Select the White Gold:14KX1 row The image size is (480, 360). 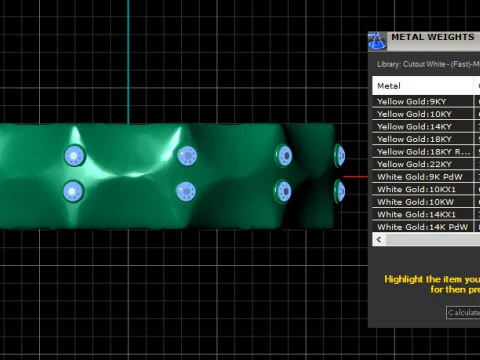[426, 214]
